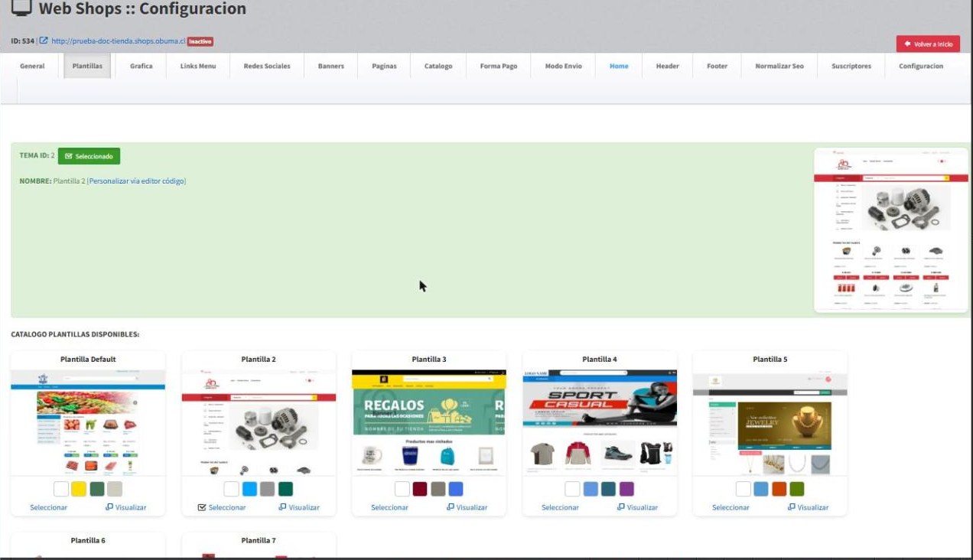Click the selected theme preview in green panel
The width and height of the screenshot is (973, 560).
(891, 230)
